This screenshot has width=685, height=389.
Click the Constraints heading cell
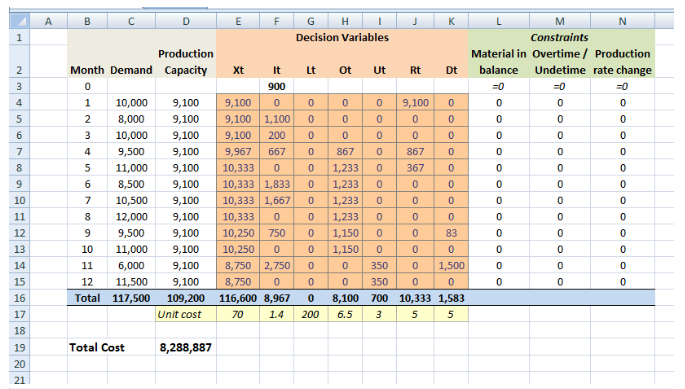click(560, 38)
